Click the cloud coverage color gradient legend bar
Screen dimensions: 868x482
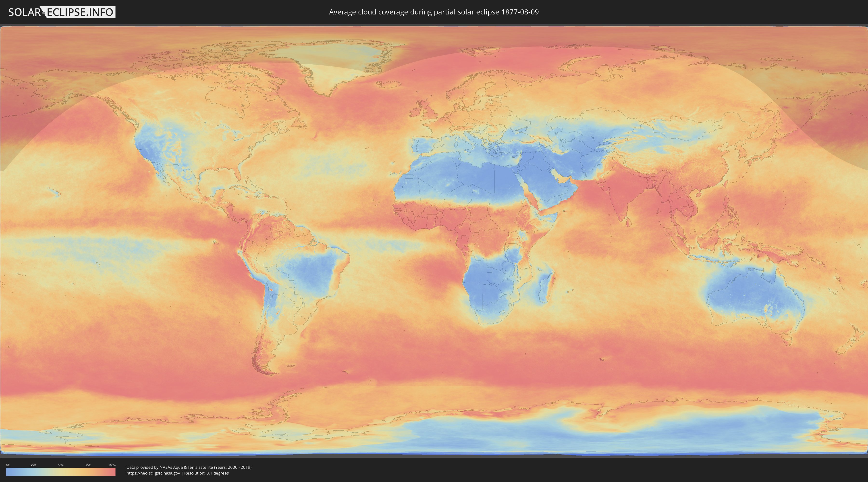pos(61,472)
